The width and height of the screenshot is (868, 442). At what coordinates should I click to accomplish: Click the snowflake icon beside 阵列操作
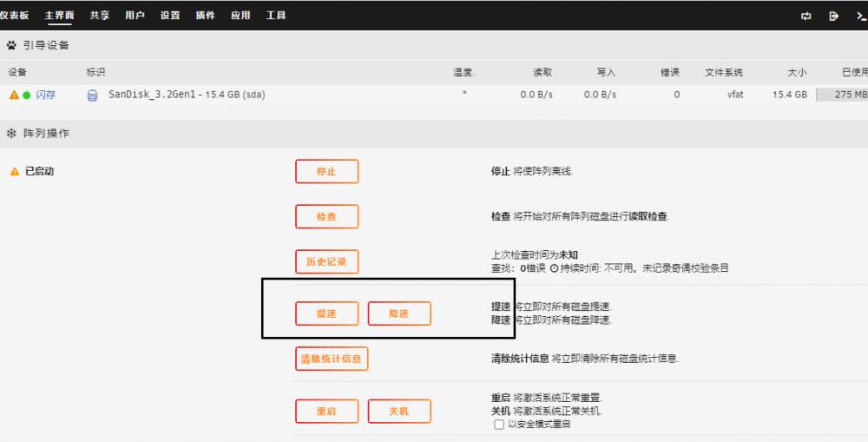click(x=11, y=133)
